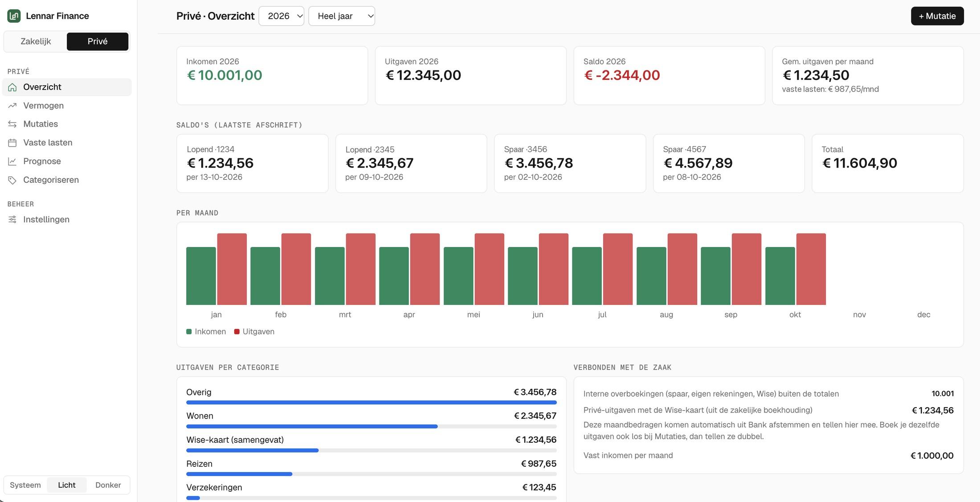Image resolution: width=980 pixels, height=502 pixels.
Task: Click the nov label on chart axis
Action: [x=859, y=315]
